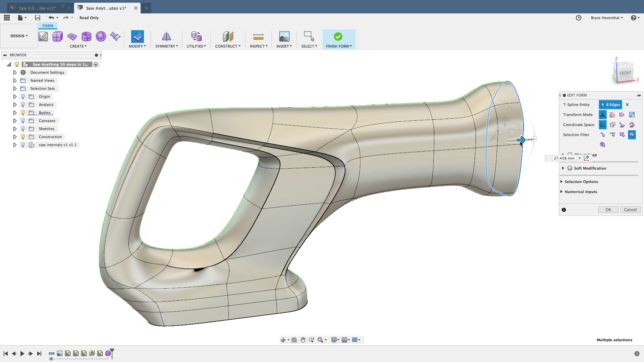Toggle visibility bulb for Analysis
The image size is (644, 362).
coord(23,105)
